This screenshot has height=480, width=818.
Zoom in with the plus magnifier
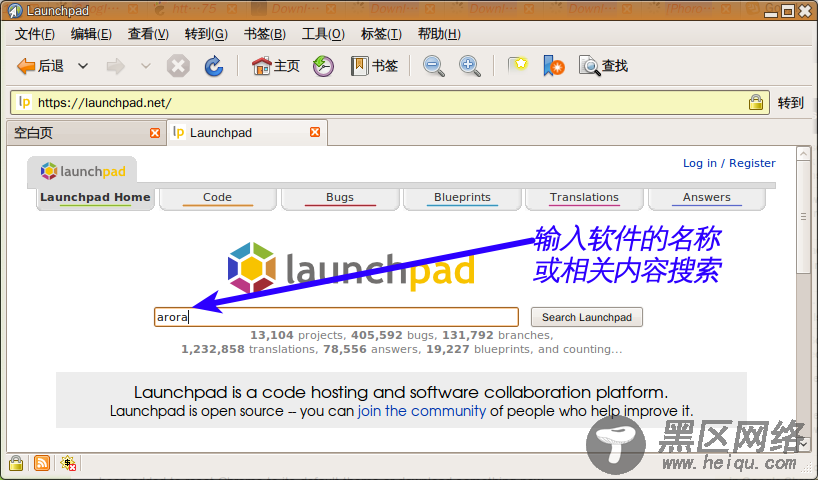[x=470, y=66]
